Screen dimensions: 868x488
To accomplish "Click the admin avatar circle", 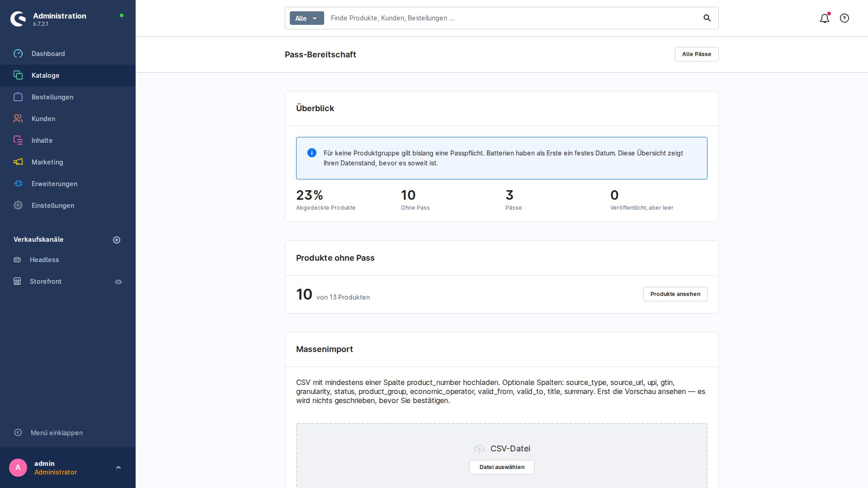I will coord(18,468).
